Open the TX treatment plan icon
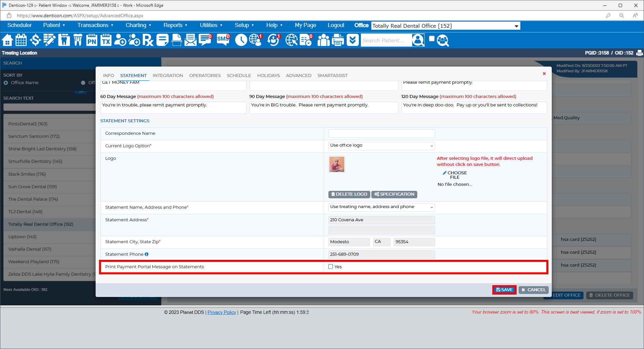The height and width of the screenshot is (349, 644). click(106, 40)
